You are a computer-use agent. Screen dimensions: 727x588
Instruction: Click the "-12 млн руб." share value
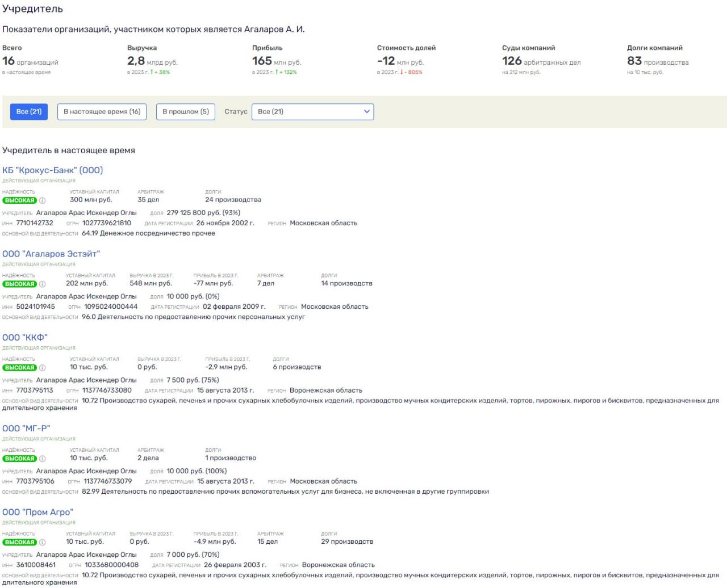400,61
